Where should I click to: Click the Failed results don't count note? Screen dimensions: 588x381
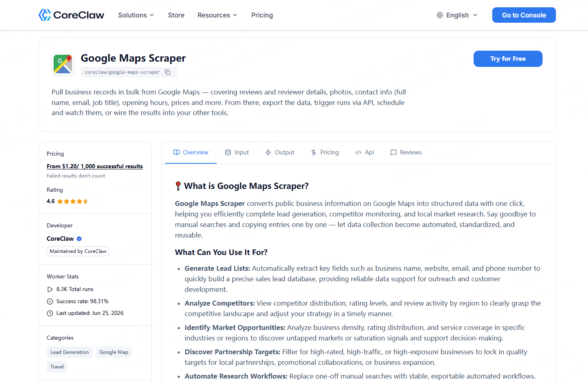pyautogui.click(x=76, y=176)
